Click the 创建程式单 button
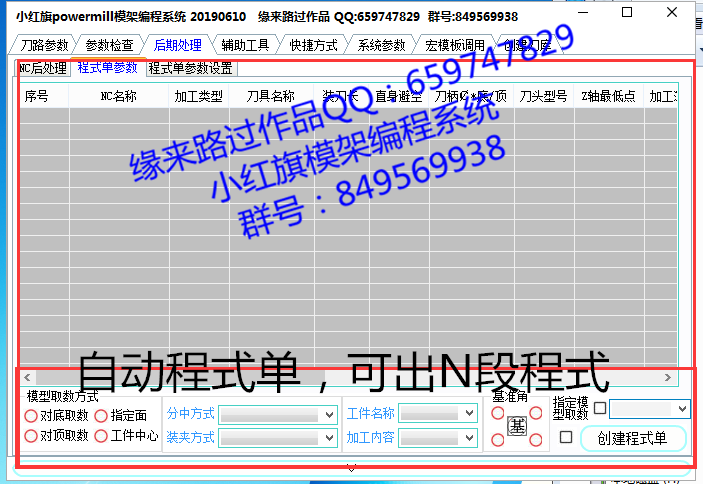 (x=633, y=438)
